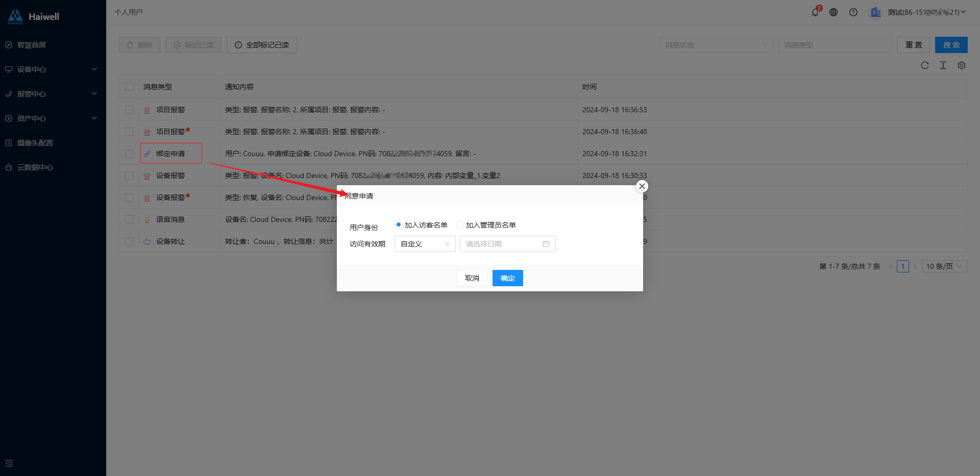Go to page 1 in pagination
980x476 pixels.
pos(903,266)
